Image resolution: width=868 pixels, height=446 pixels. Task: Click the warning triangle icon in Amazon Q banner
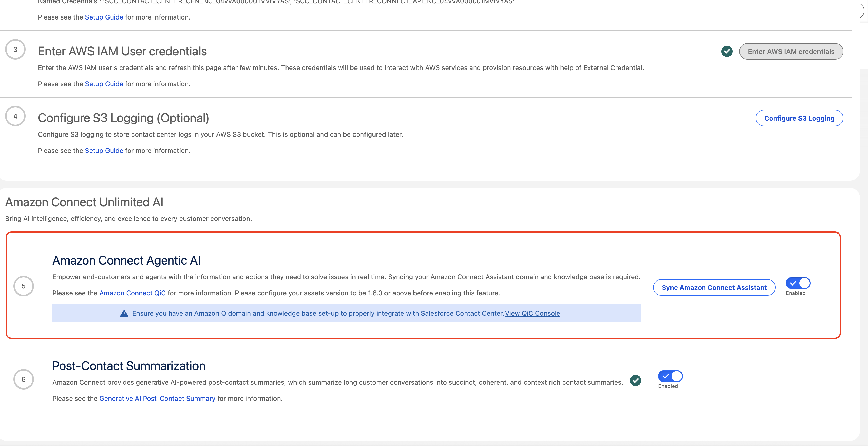point(124,313)
